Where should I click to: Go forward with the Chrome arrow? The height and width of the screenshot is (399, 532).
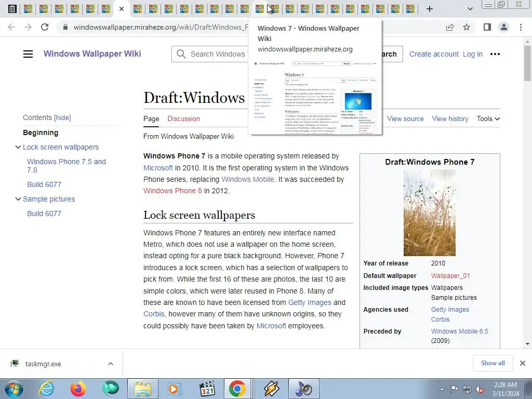[28, 27]
